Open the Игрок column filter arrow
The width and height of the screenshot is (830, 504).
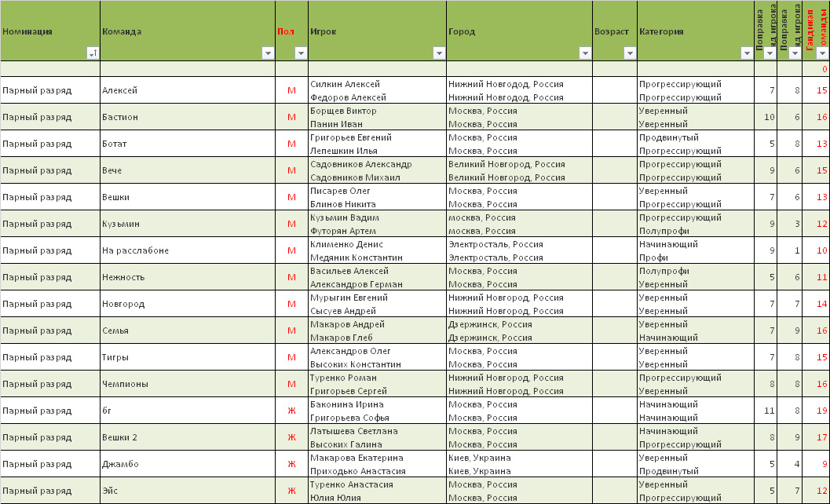pos(439,53)
